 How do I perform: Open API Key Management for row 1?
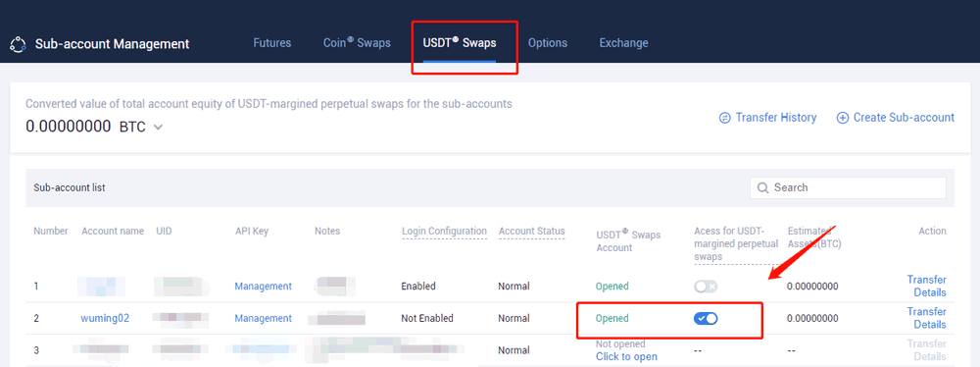click(x=263, y=287)
